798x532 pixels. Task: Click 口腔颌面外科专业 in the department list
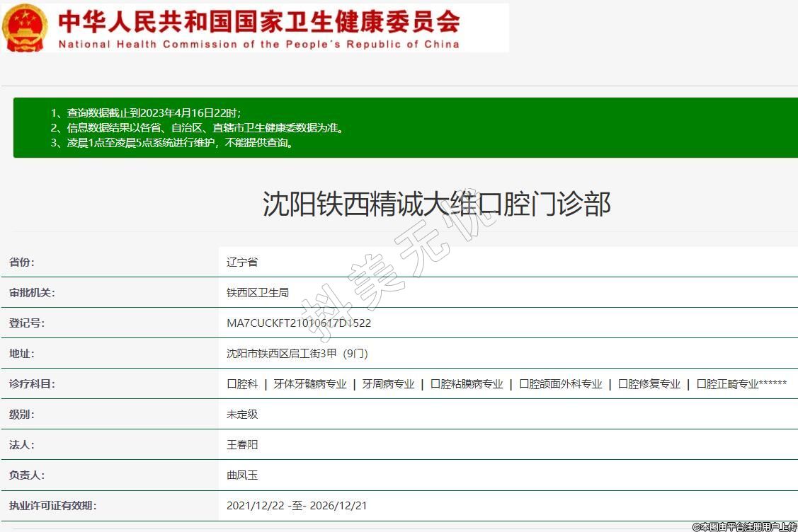[x=561, y=384]
